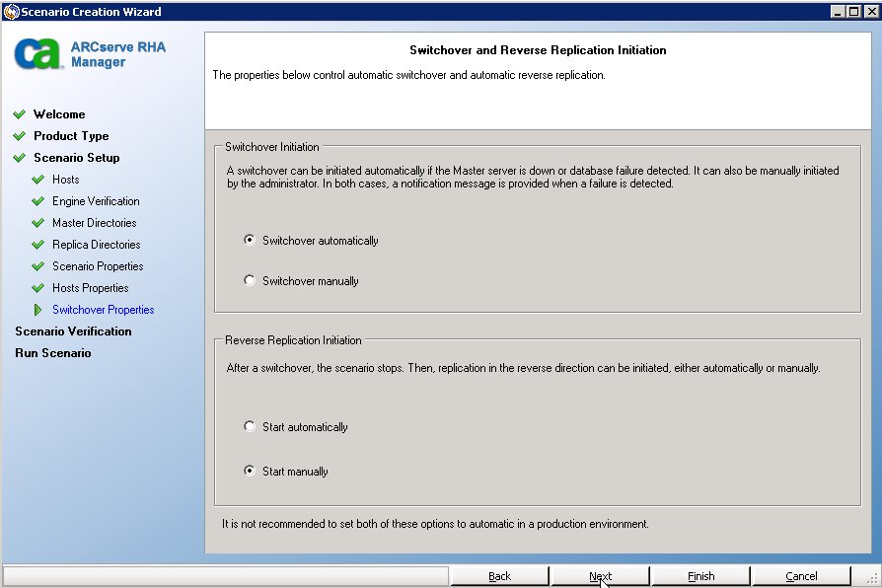The height and width of the screenshot is (588, 882).
Task: Go to the Master Directories step
Action: pos(95,223)
